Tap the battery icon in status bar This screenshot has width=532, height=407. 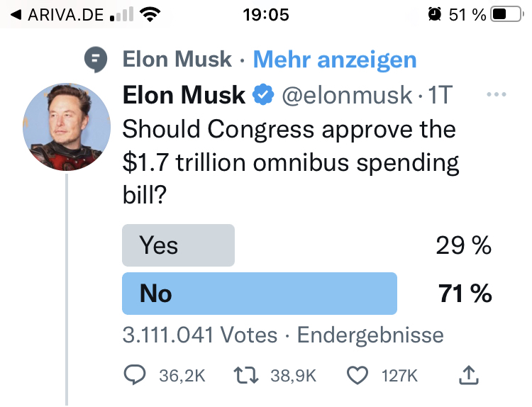pos(506,14)
